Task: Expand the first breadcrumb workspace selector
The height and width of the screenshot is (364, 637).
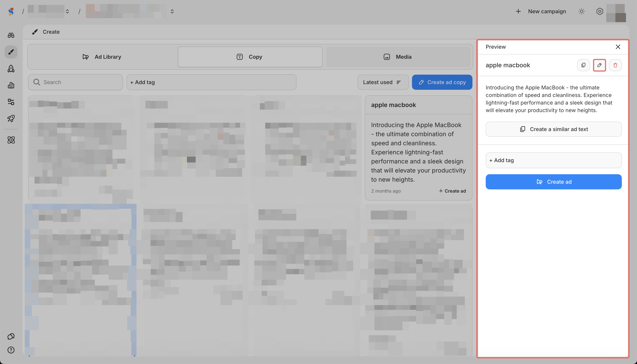Action: pos(67,12)
